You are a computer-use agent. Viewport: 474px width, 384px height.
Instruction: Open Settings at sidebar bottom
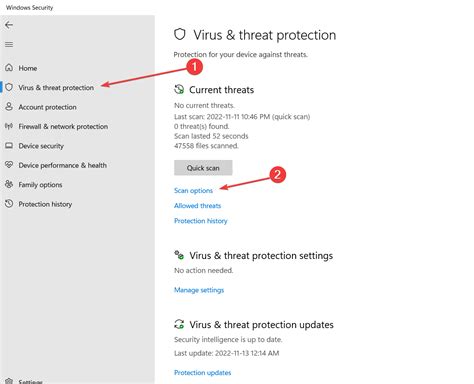(30, 381)
